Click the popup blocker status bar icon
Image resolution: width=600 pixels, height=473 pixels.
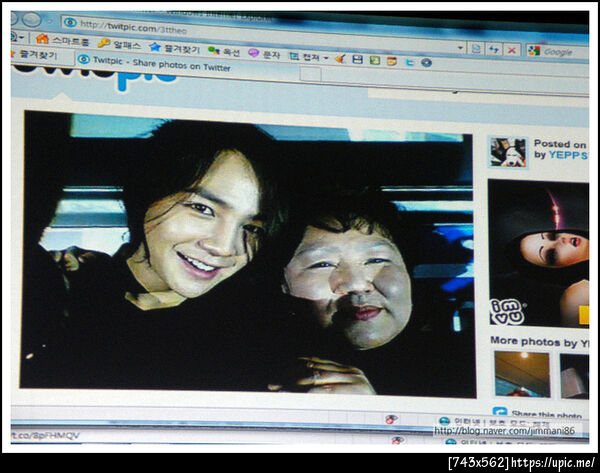[x=391, y=419]
